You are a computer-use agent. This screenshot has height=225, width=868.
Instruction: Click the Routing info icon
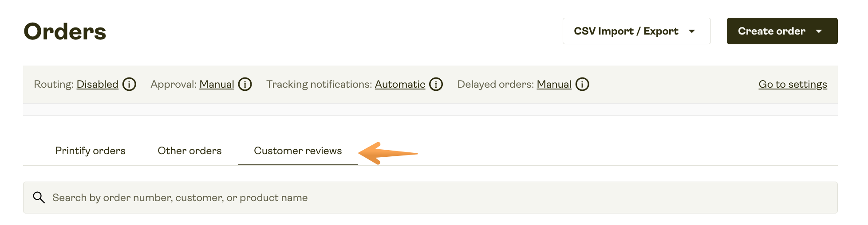coord(129,84)
